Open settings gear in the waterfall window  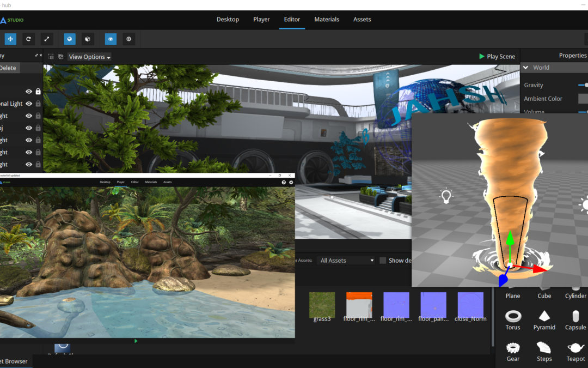(x=291, y=183)
